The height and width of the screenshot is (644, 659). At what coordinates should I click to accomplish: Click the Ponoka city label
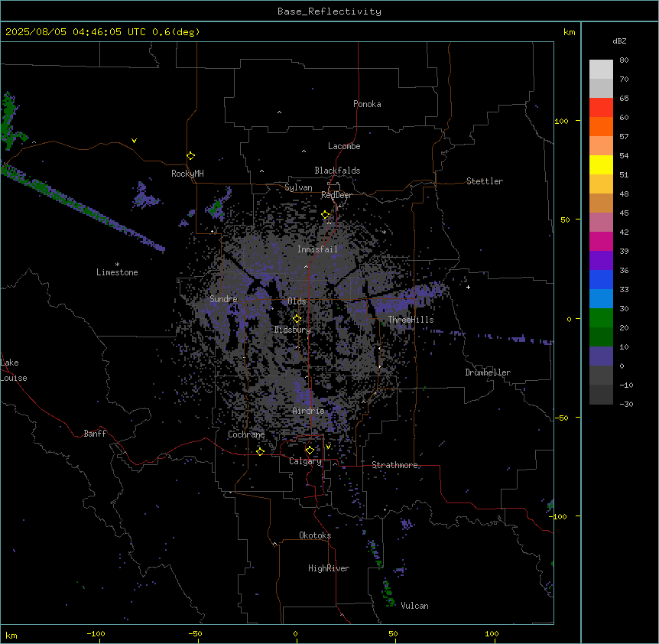point(367,104)
